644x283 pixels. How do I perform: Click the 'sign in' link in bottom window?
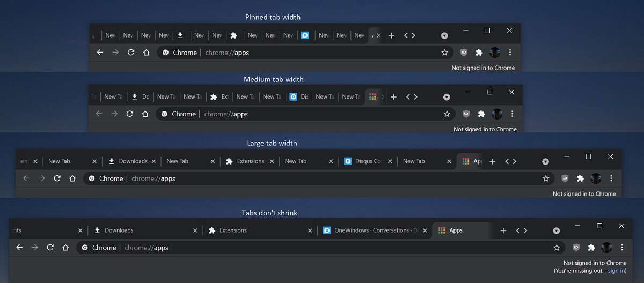point(616,271)
